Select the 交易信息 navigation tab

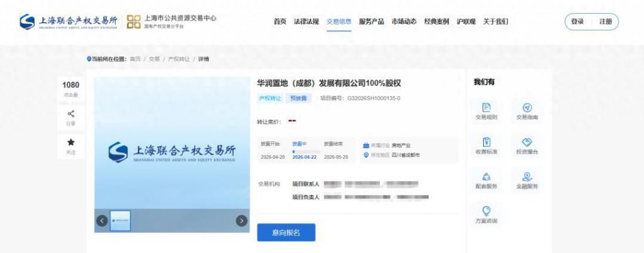coord(339,22)
